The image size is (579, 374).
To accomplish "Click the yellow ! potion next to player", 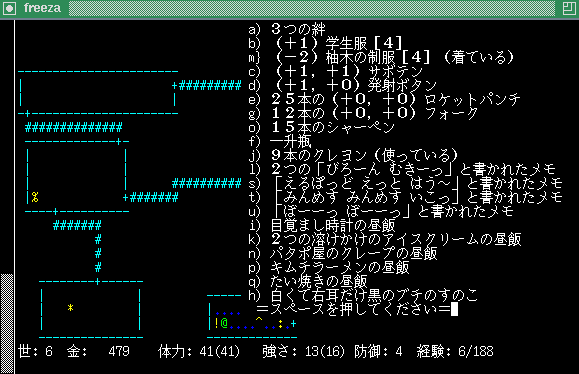I will 216,323.
